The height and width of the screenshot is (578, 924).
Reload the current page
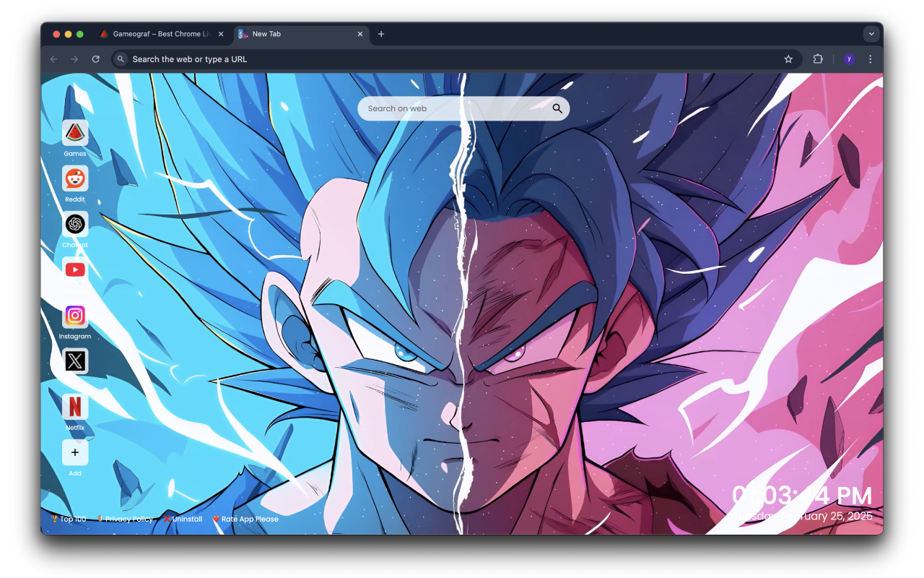[95, 59]
